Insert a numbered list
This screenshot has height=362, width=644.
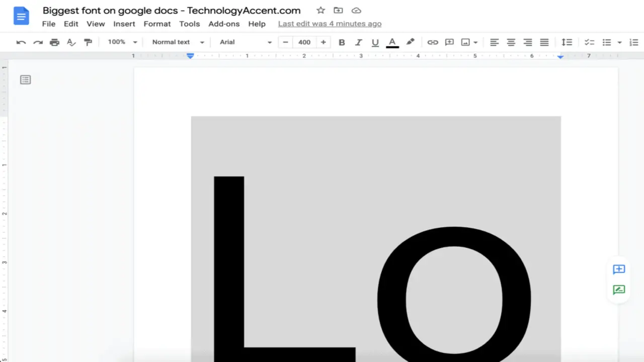click(x=634, y=42)
